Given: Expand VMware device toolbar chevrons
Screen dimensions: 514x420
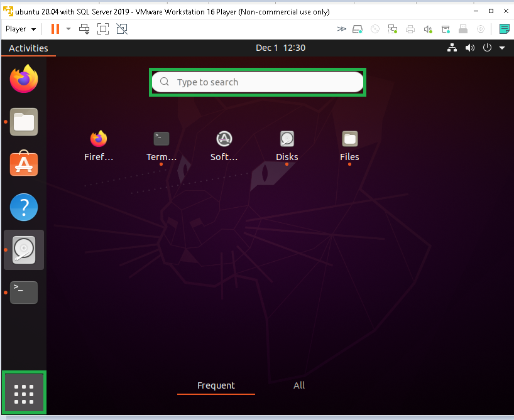Looking at the screenshot, I should 342,29.
